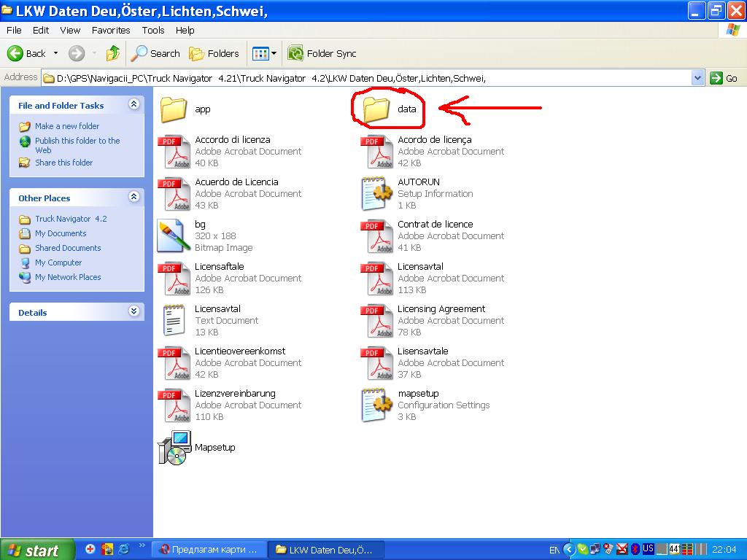Toggle the Folders pane button
Viewport: 747px width, 560px height.
tap(214, 53)
